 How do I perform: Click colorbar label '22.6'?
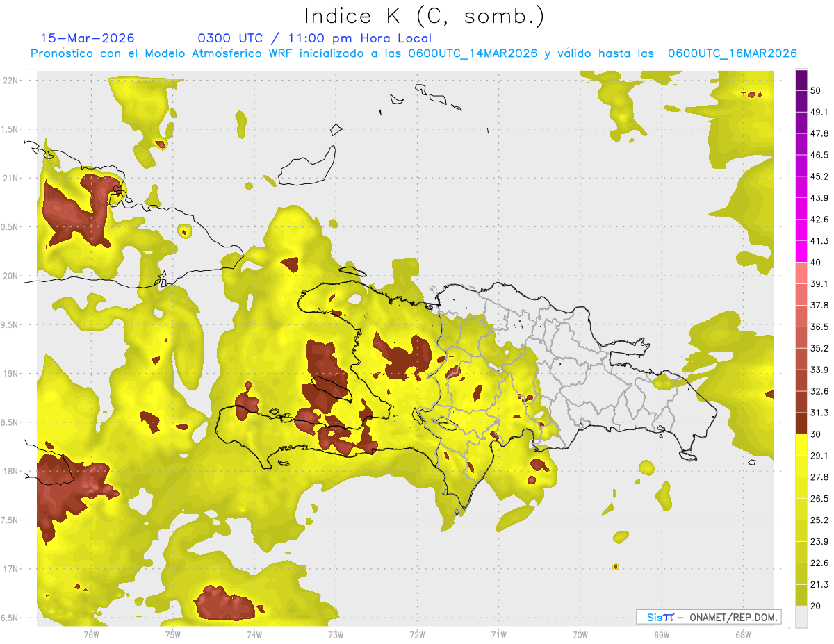coord(820,563)
